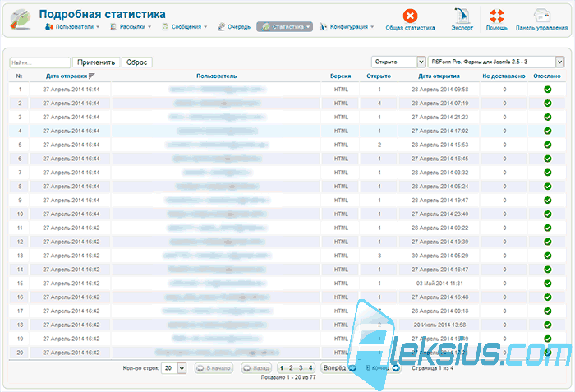Click the blurred user email in row 9
Image resolution: width=575 pixels, height=392 pixels.
[218, 201]
